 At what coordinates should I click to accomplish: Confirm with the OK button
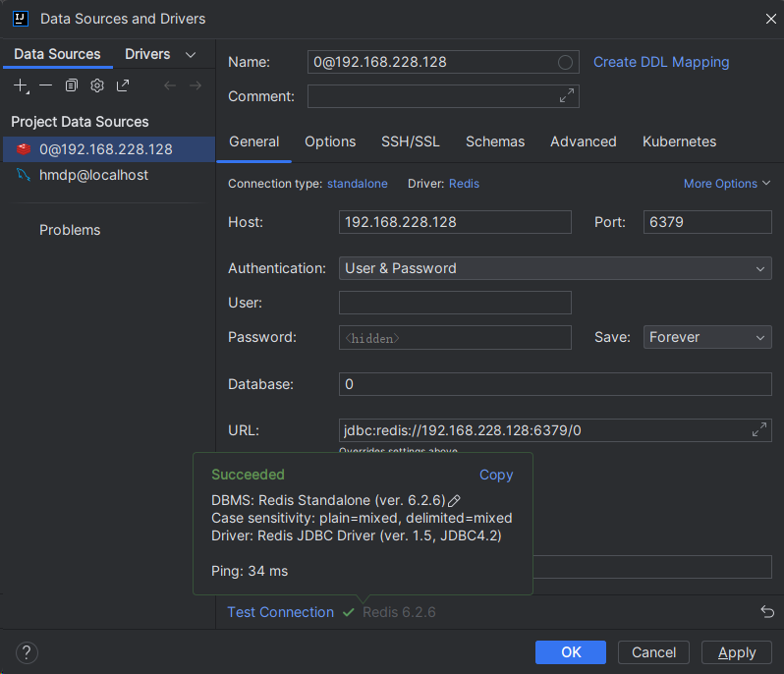(571, 652)
